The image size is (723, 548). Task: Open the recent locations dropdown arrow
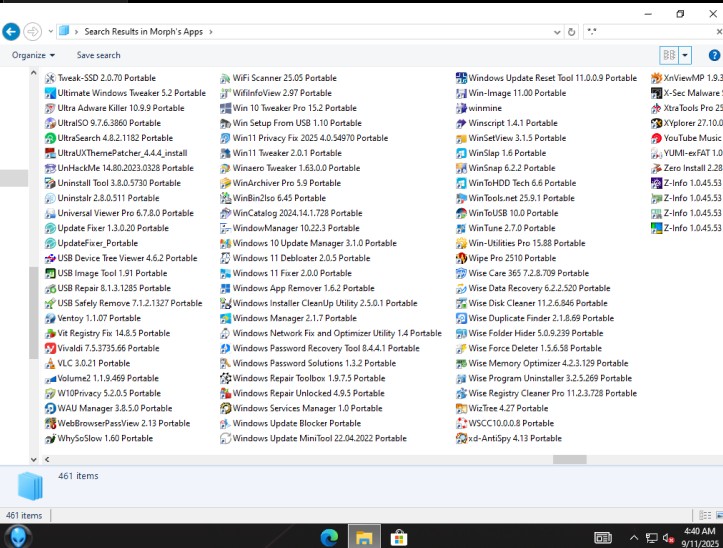51,32
